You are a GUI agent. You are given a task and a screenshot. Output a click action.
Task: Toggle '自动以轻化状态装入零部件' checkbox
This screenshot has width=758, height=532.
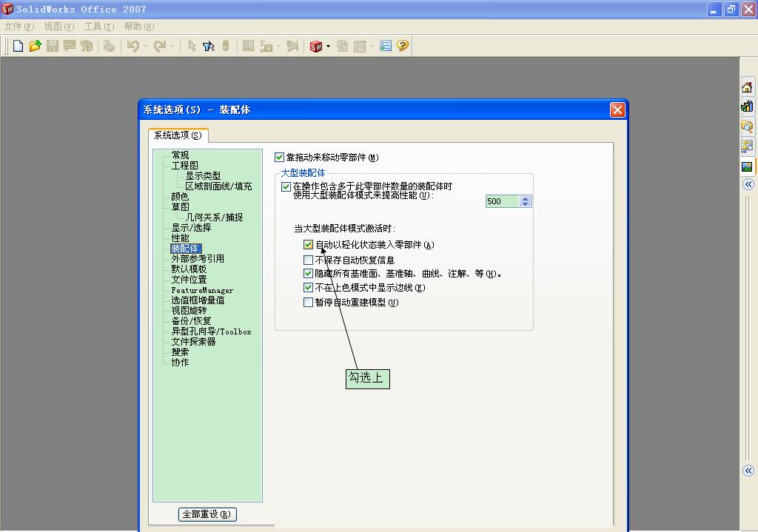pos(308,245)
